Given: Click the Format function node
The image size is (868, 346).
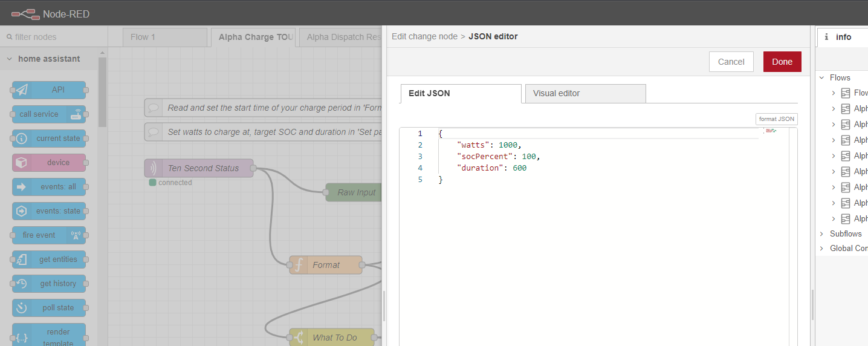Looking at the screenshot, I should click(x=326, y=265).
